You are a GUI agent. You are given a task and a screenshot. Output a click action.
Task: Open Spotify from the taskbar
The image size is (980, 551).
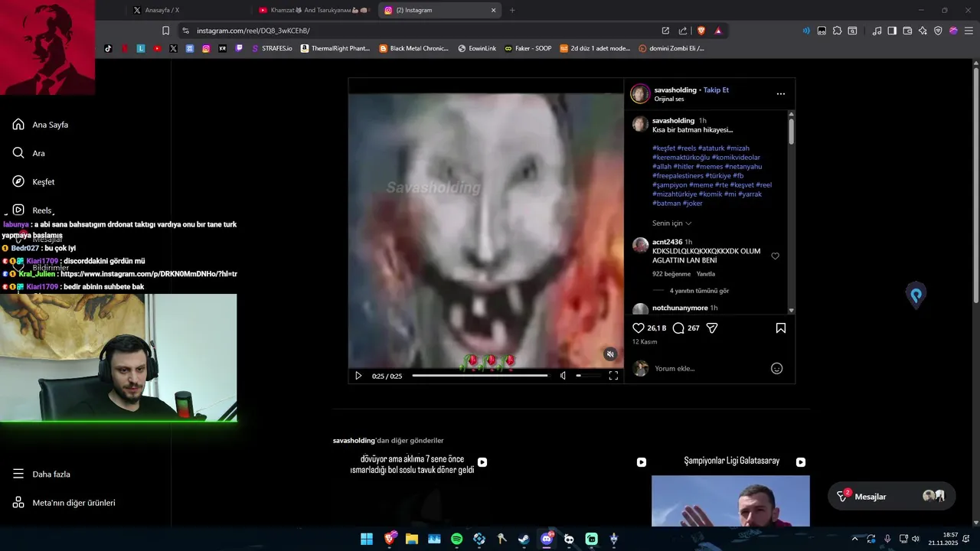pyautogui.click(x=457, y=539)
